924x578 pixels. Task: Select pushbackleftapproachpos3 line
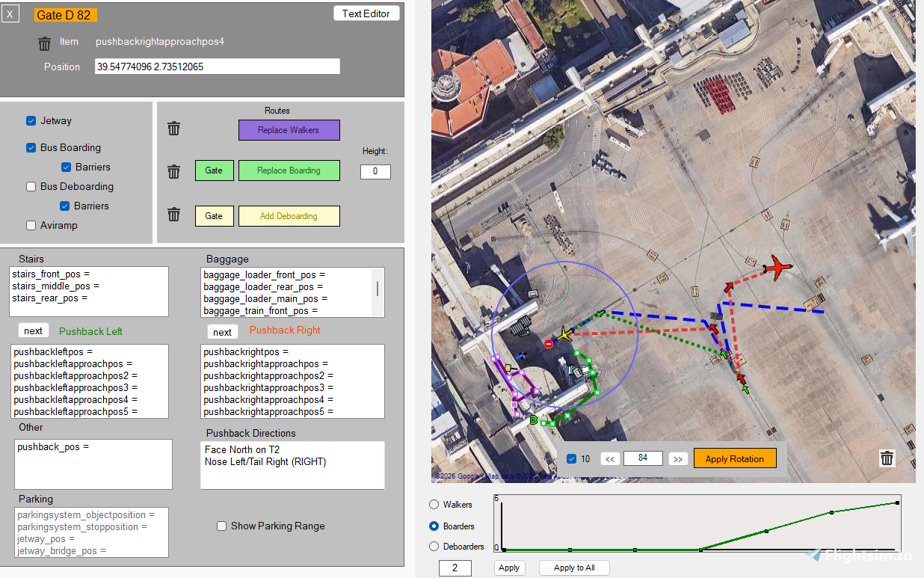[x=76, y=387]
